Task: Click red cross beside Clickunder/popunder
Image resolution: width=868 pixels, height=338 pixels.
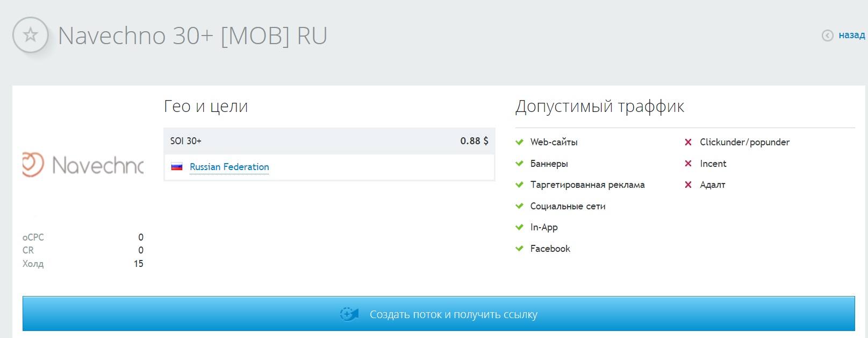Action: 688,142
